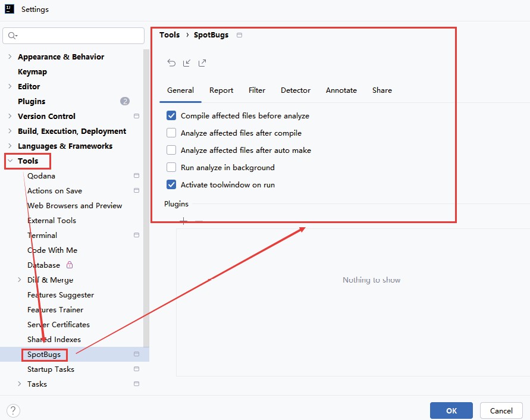Switch to the Annotate tab
This screenshot has width=530, height=420.
[341, 90]
